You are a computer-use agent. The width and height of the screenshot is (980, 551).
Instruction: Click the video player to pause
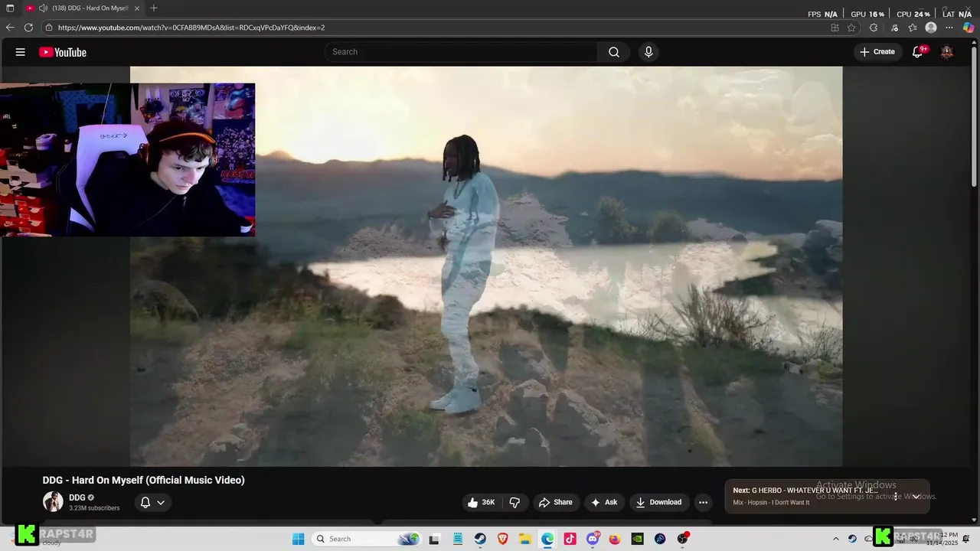pyautogui.click(x=486, y=266)
